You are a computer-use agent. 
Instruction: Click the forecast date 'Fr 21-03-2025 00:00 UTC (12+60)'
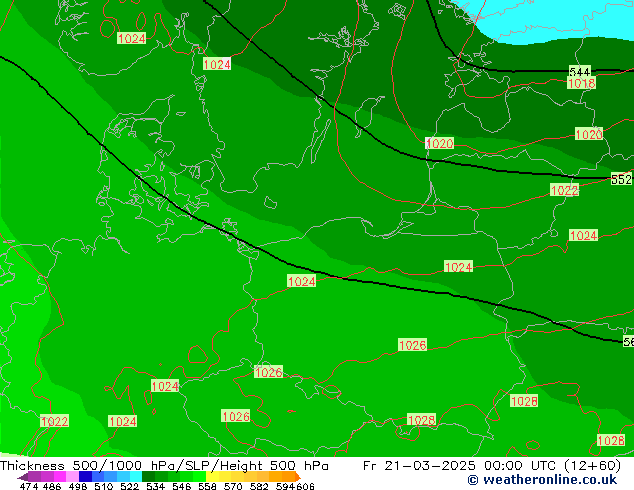point(492,466)
